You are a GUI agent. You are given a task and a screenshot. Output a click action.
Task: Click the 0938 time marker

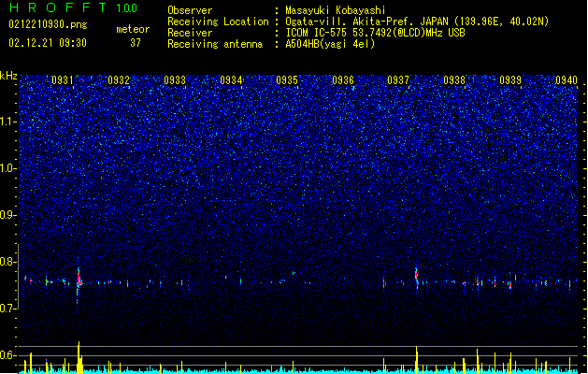pos(454,80)
